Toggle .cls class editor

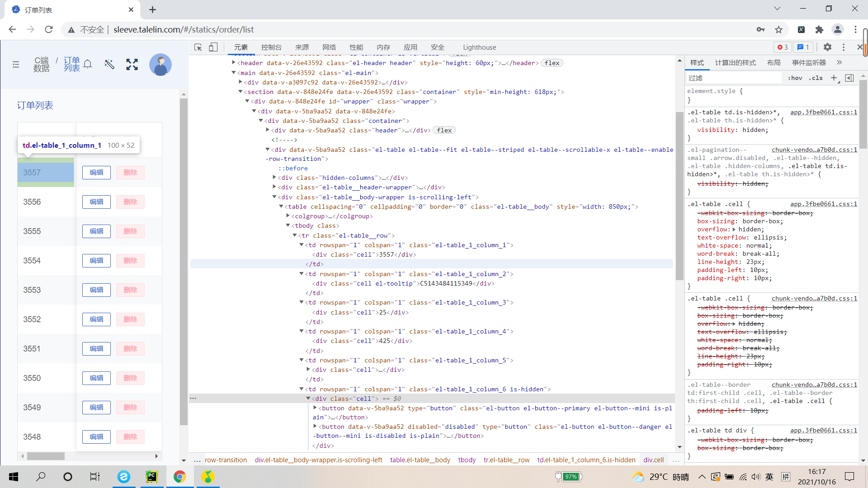pyautogui.click(x=816, y=78)
